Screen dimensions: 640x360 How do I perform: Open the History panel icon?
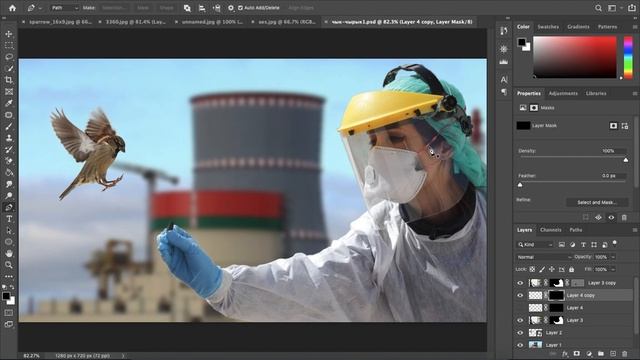tap(504, 31)
